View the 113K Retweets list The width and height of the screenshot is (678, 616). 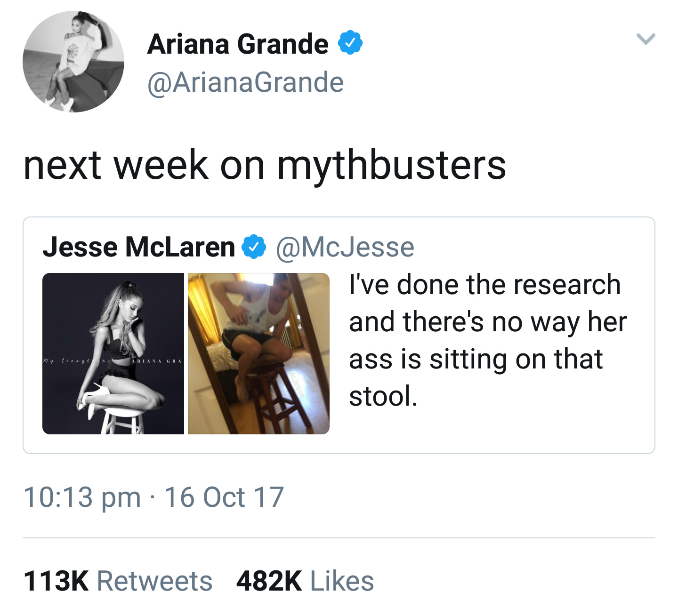[118, 581]
